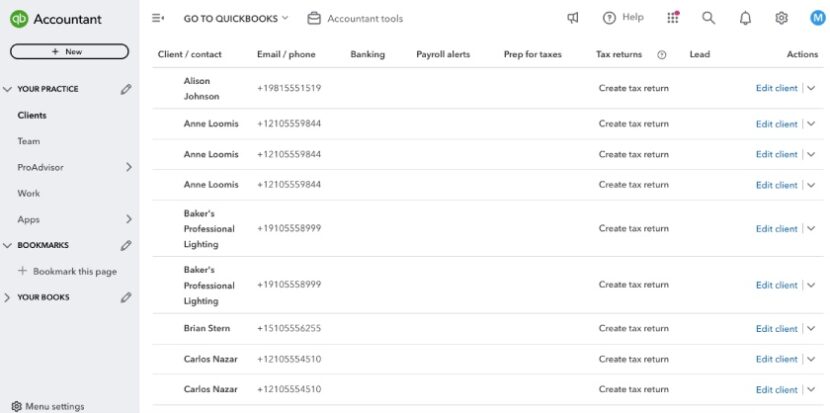The width and height of the screenshot is (830, 413).
Task: Open Menu settings at sidebar bottom
Action: point(54,406)
